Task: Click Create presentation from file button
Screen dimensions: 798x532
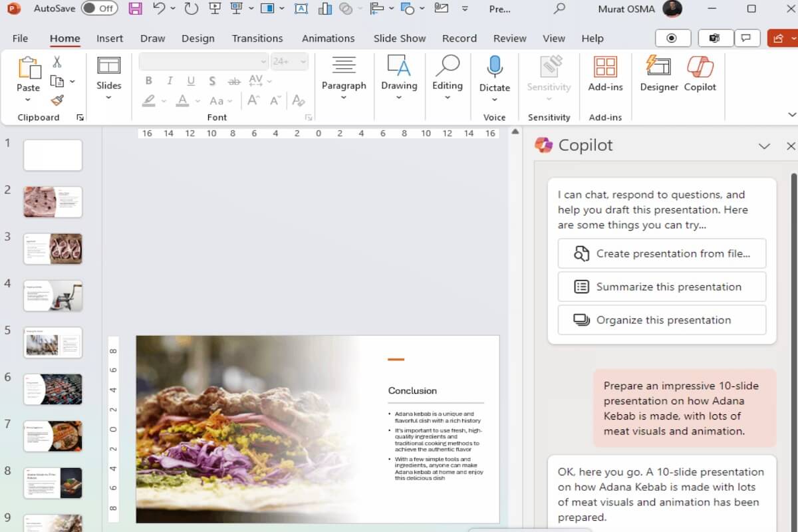Action: point(662,253)
